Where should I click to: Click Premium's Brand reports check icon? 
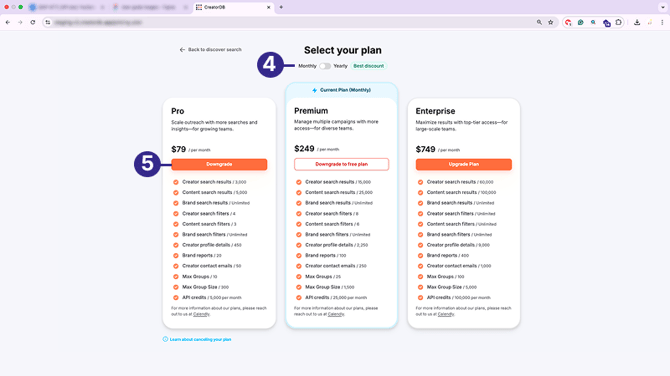[299, 256]
